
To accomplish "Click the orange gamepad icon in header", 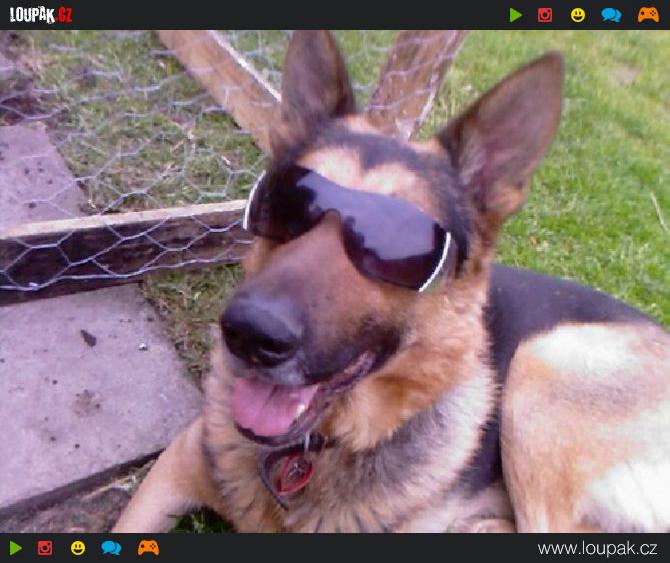I will 648,15.
